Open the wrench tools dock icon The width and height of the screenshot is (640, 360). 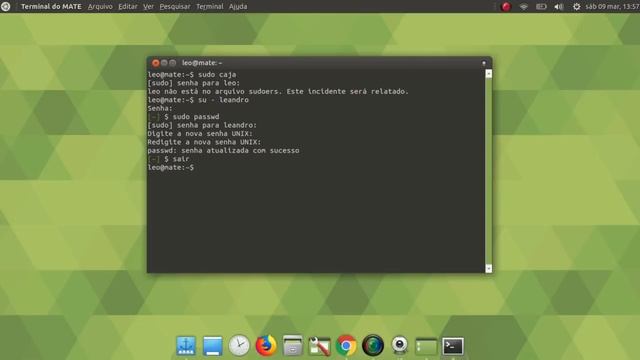click(x=320, y=346)
